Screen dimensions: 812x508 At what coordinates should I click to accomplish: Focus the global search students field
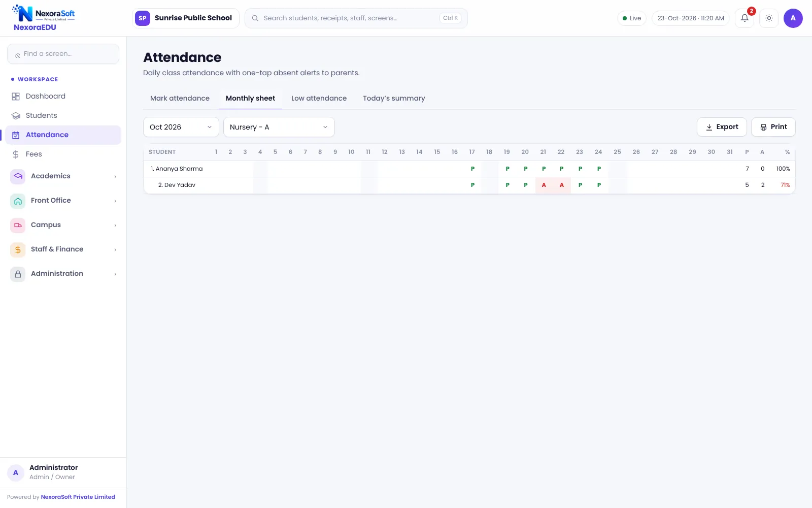(356, 18)
